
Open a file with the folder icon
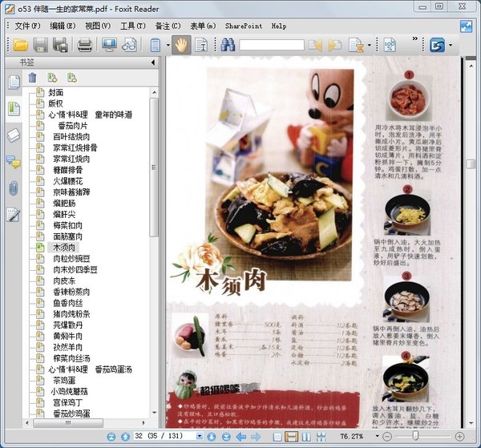[21, 45]
